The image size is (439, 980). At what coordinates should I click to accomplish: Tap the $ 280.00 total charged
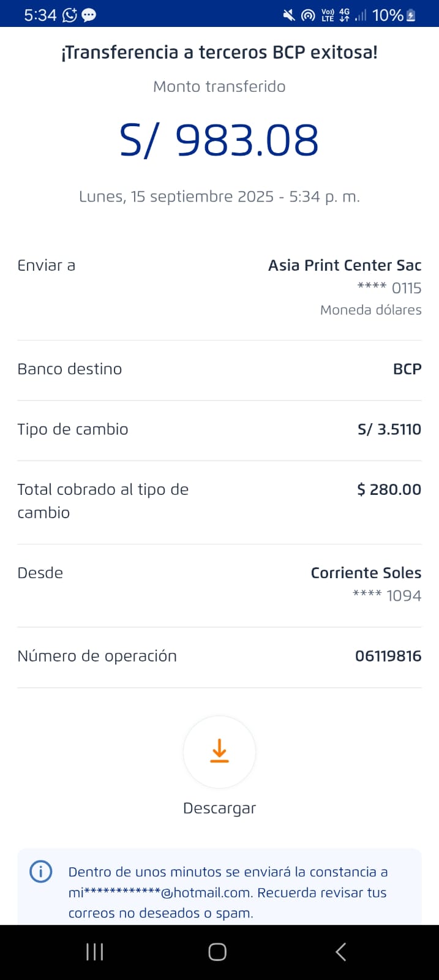(389, 489)
